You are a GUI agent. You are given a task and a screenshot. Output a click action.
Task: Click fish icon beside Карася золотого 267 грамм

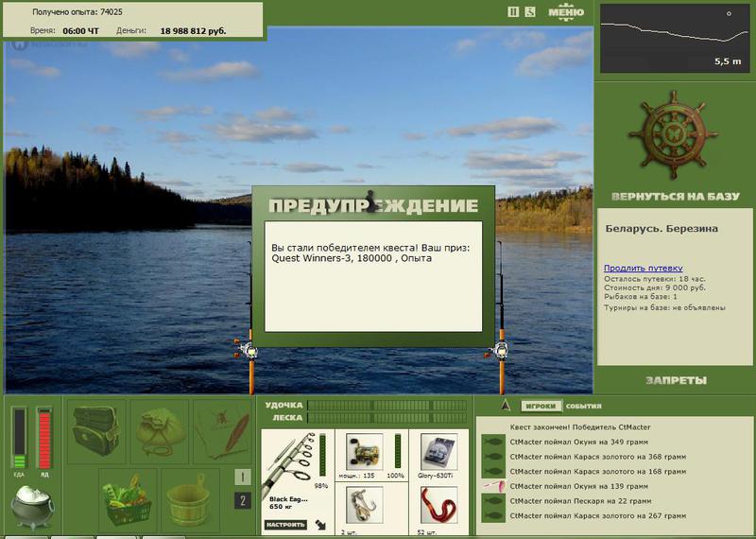click(x=492, y=516)
